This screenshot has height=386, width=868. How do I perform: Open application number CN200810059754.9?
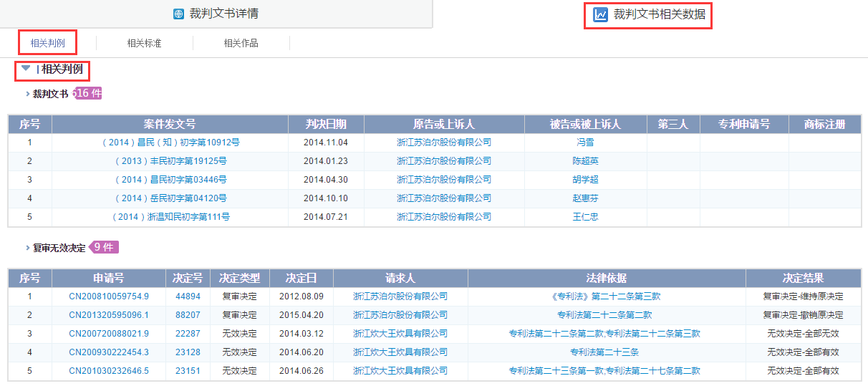[x=109, y=296]
